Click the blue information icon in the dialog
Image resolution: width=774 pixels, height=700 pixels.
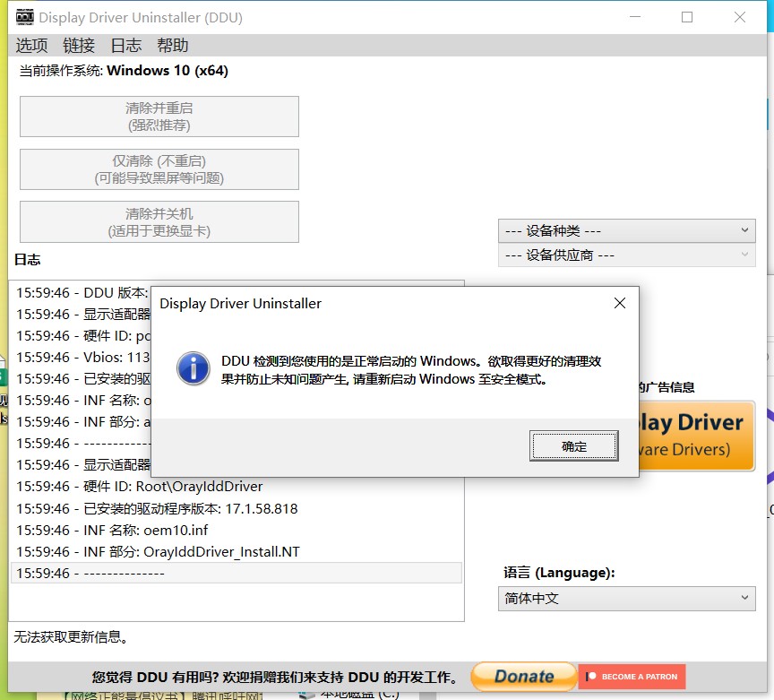[193, 368]
